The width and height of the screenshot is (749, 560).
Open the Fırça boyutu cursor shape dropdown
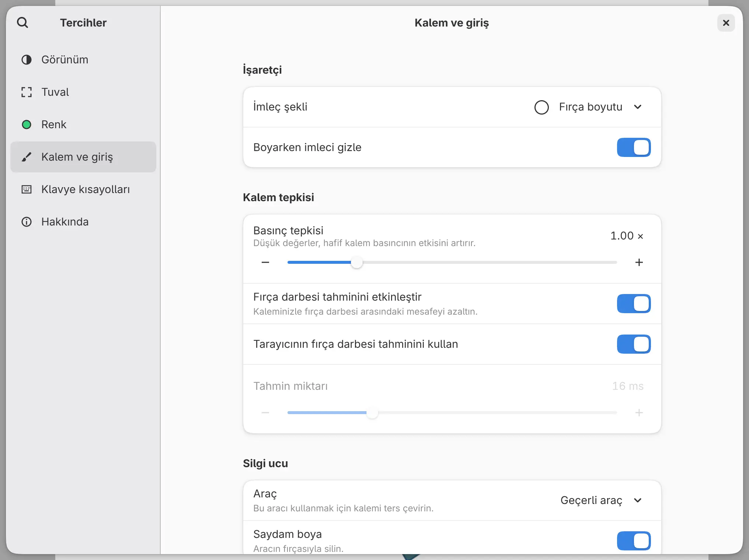tap(589, 107)
